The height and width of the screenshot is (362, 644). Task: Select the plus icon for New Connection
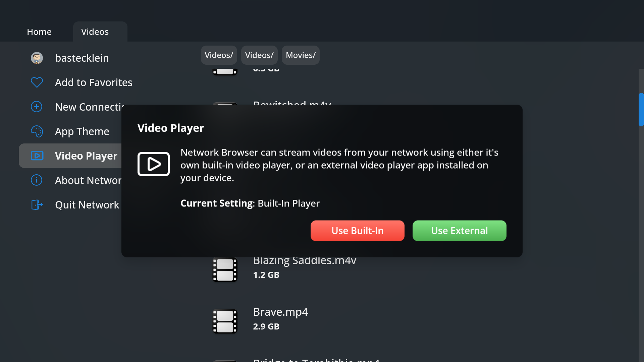(36, 107)
